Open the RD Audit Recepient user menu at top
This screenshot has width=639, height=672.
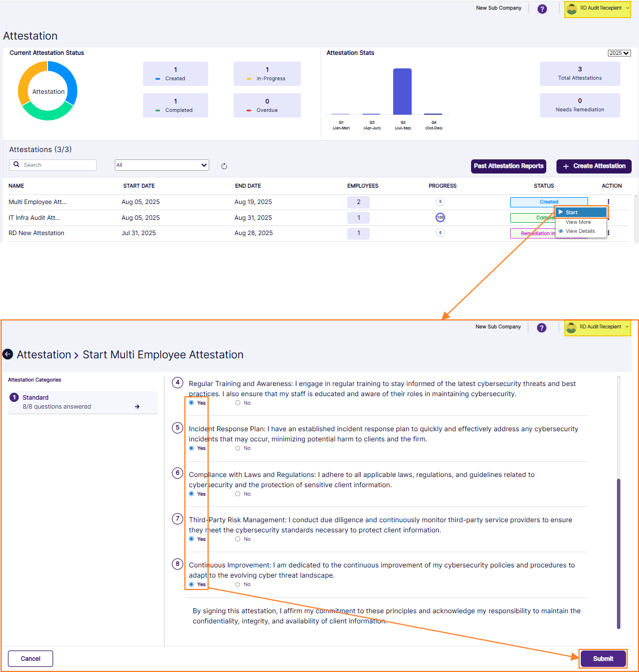(x=597, y=9)
